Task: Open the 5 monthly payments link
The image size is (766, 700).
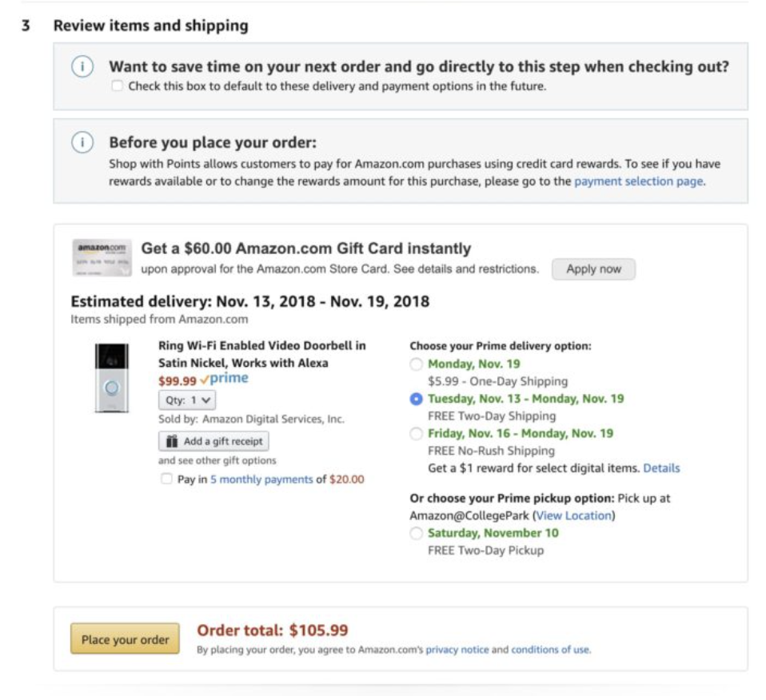Action: [x=261, y=479]
